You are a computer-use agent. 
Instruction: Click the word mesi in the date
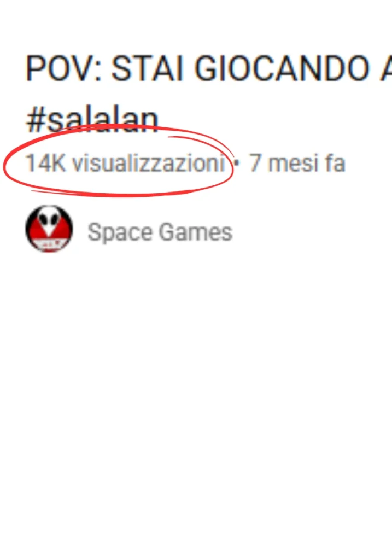pyautogui.click(x=293, y=163)
